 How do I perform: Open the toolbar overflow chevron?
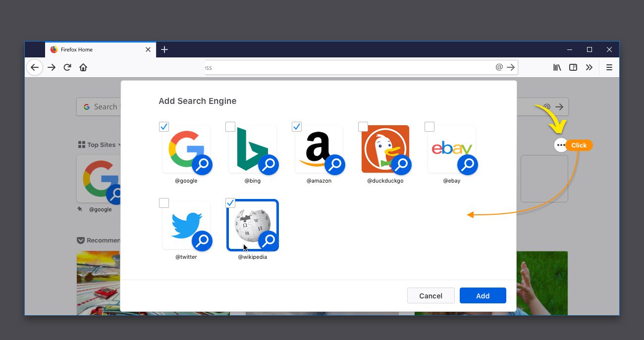pos(589,67)
